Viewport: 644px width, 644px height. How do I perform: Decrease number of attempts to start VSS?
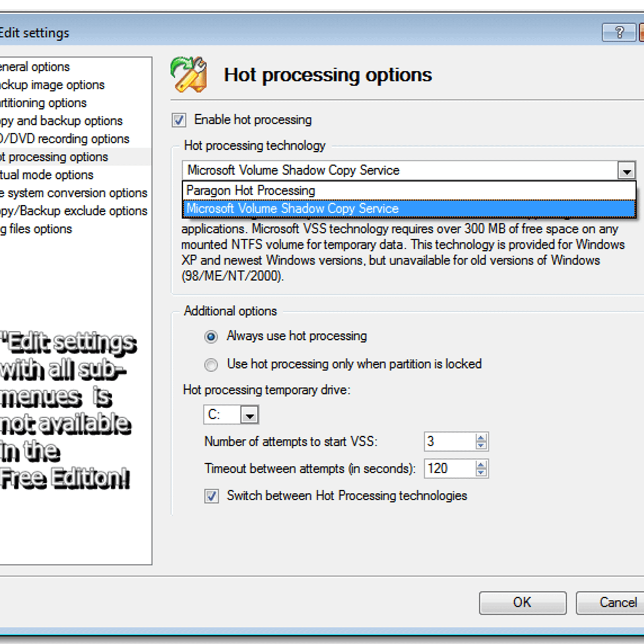tap(481, 446)
